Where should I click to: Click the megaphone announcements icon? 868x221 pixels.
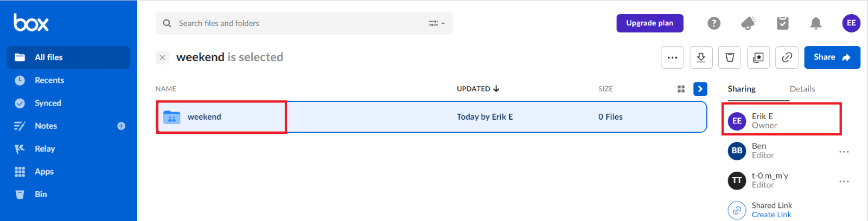click(748, 23)
